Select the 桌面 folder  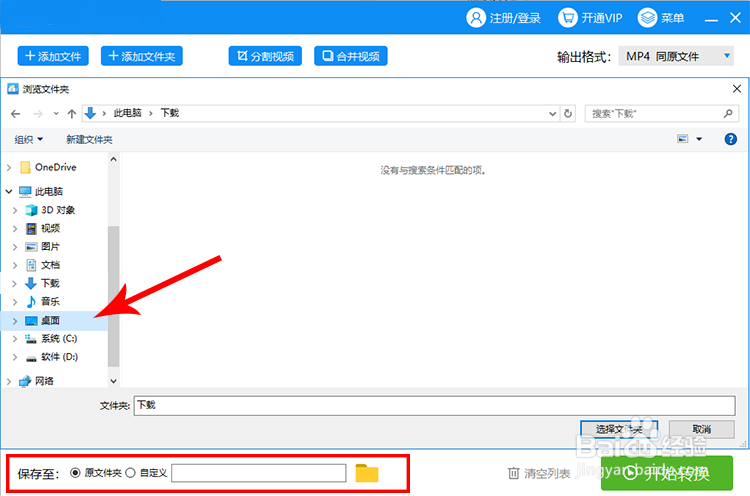point(50,320)
